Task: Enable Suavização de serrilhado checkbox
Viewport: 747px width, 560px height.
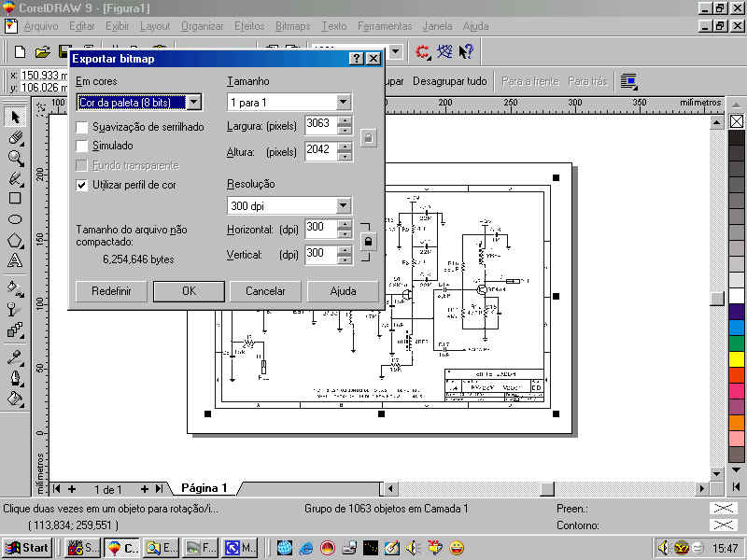Action: point(83,127)
